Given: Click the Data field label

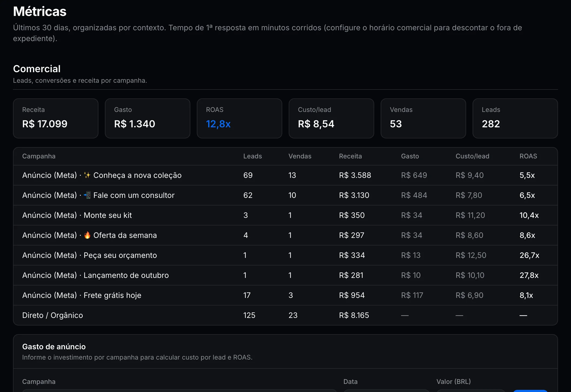Looking at the screenshot, I should pyautogui.click(x=350, y=382).
